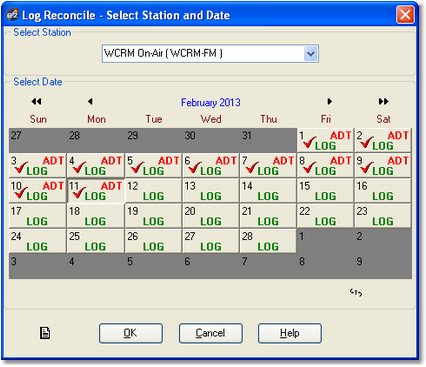This screenshot has width=426, height=367.
Task: Click the refresh calendar arrows icon
Action: click(x=356, y=292)
